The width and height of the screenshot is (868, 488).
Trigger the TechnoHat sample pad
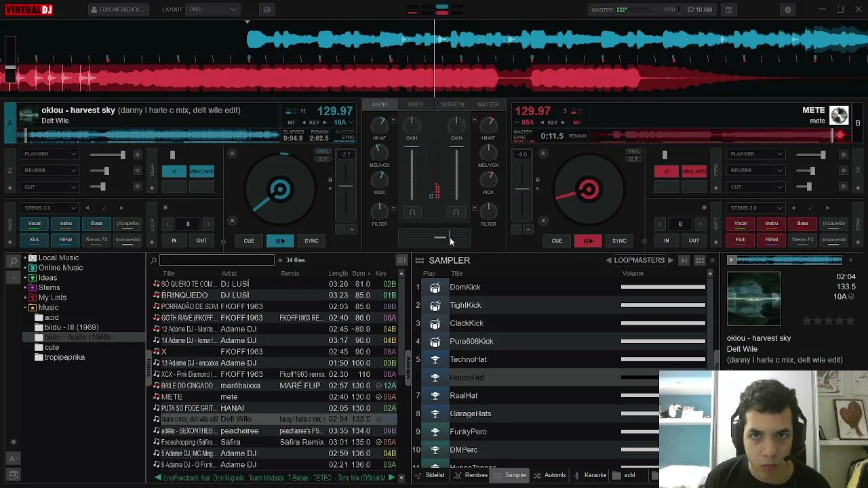[x=435, y=360]
